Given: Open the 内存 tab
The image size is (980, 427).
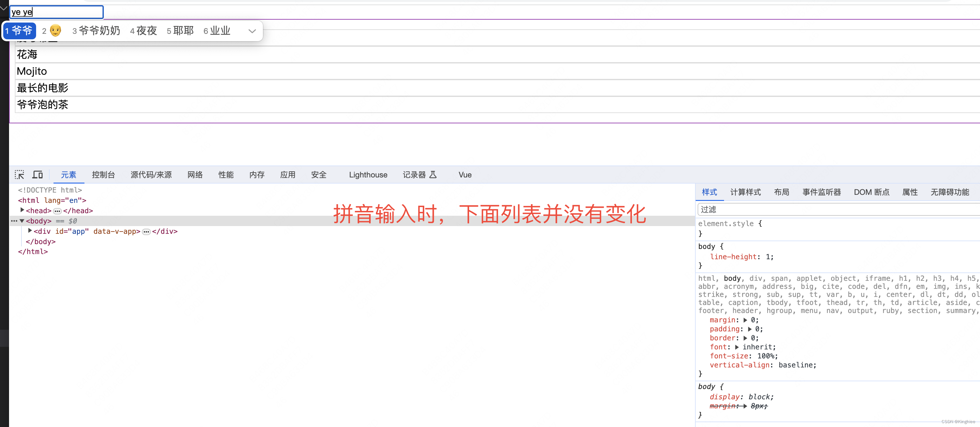Looking at the screenshot, I should [x=257, y=175].
